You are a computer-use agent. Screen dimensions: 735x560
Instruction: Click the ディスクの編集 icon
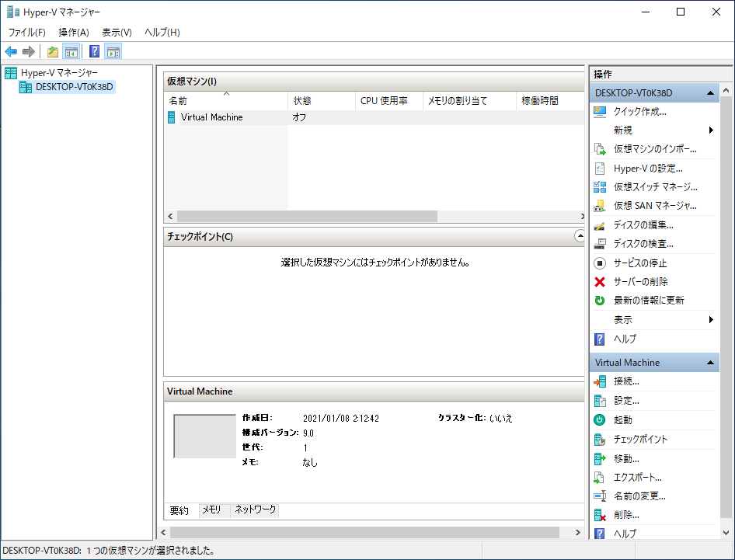tap(599, 225)
